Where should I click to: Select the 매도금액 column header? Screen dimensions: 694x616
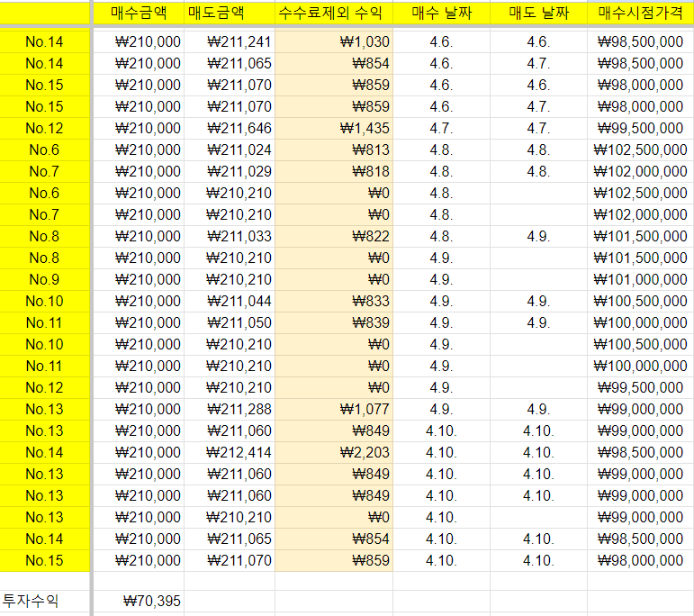pos(230,14)
